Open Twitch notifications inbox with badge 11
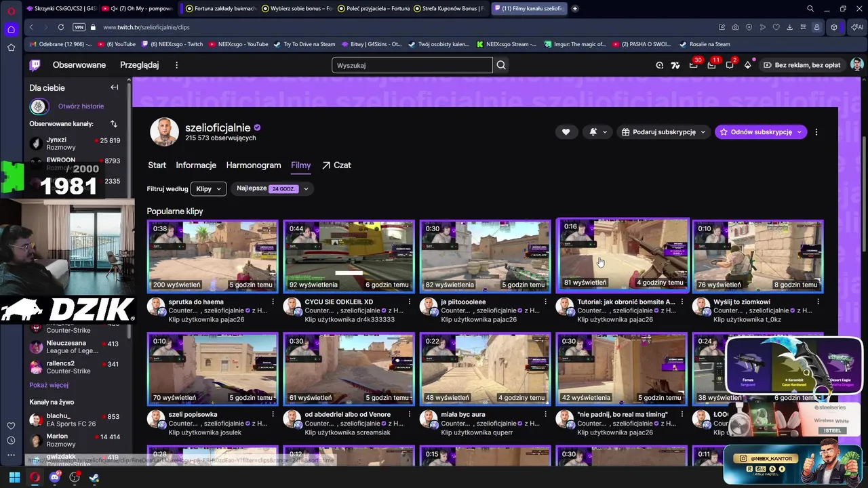 coord(711,65)
